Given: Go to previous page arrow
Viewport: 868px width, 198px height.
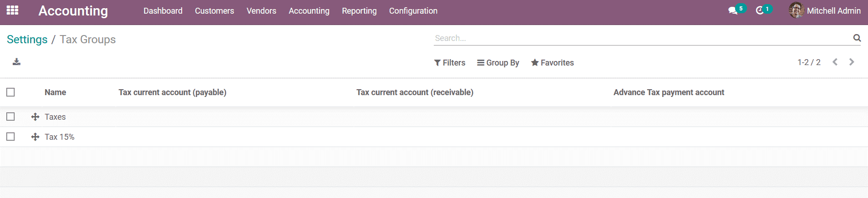Looking at the screenshot, I should [x=835, y=62].
